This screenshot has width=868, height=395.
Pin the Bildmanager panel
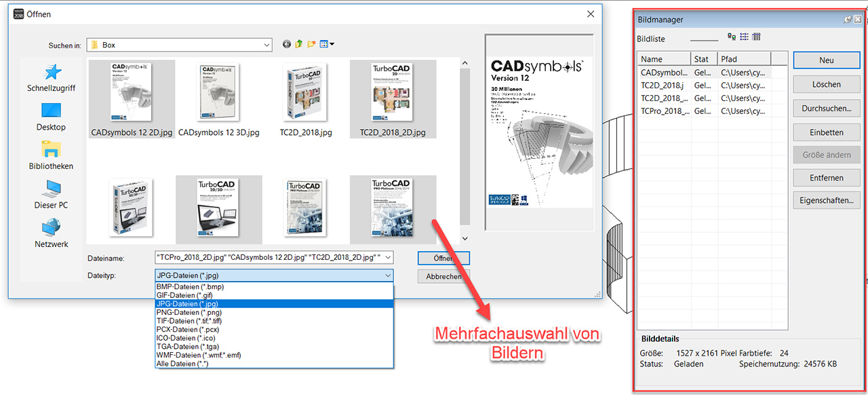848,20
